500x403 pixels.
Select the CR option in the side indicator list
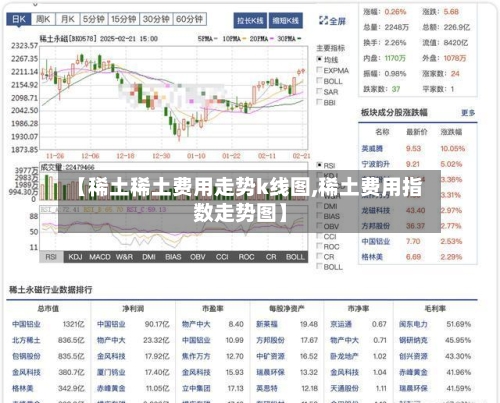325,257
